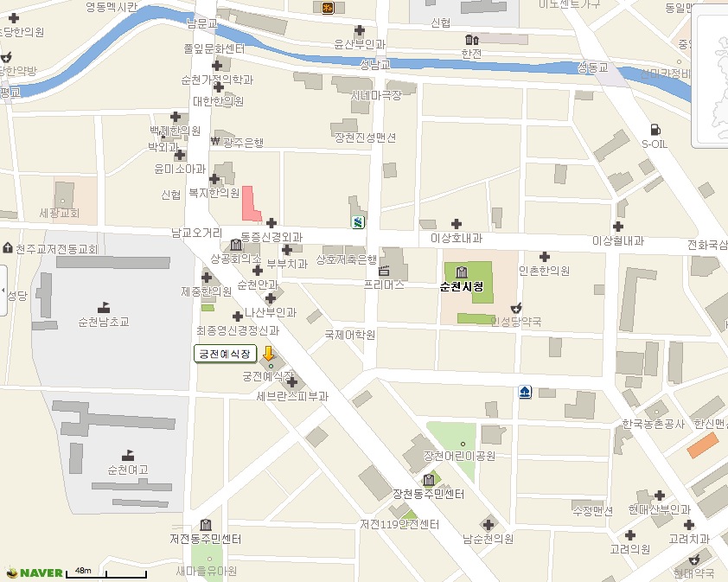Click the orange highlighted building near 한신맨션
The height and width of the screenshot is (582, 728).
tap(703, 445)
